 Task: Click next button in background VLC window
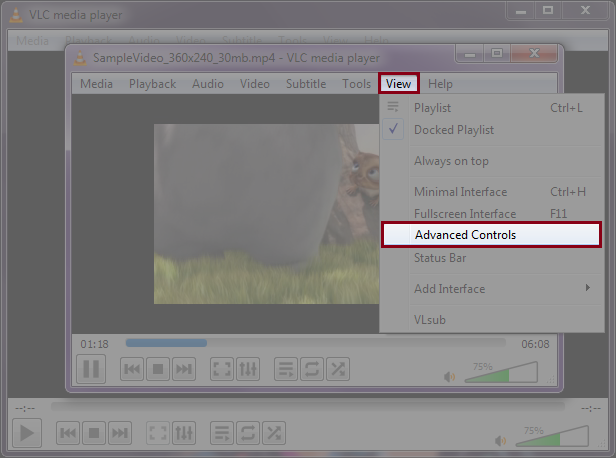coord(120,433)
